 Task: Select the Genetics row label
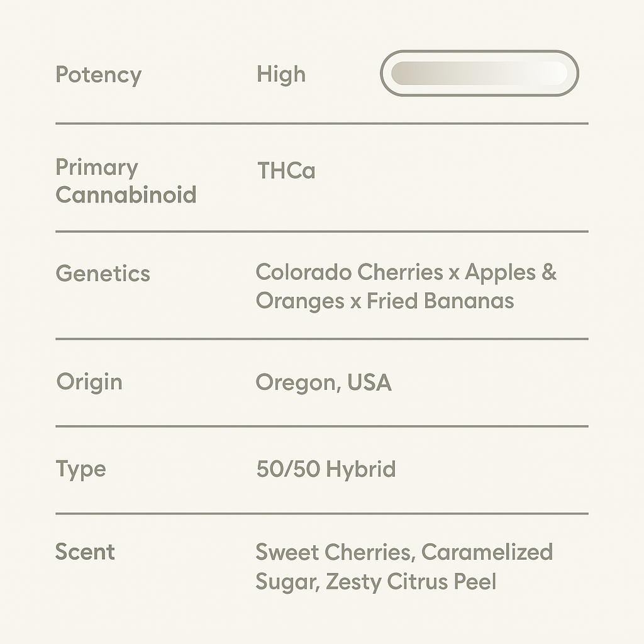[x=103, y=274]
